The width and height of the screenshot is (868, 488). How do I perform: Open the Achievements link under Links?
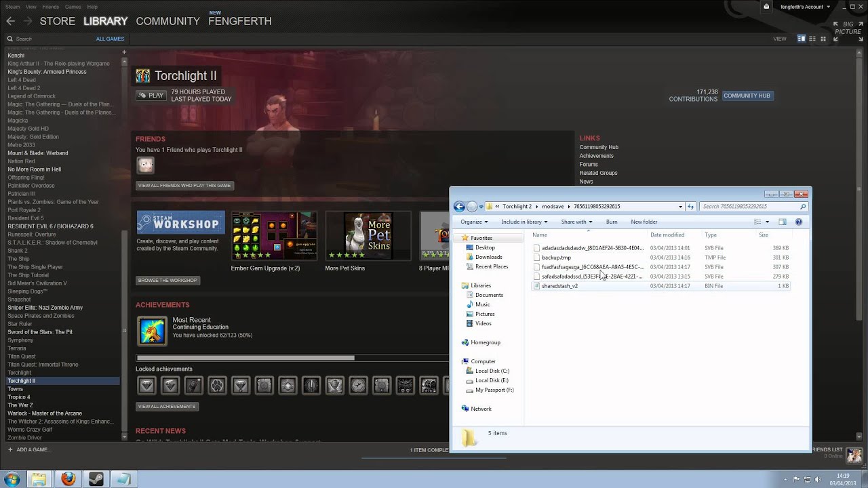point(597,156)
